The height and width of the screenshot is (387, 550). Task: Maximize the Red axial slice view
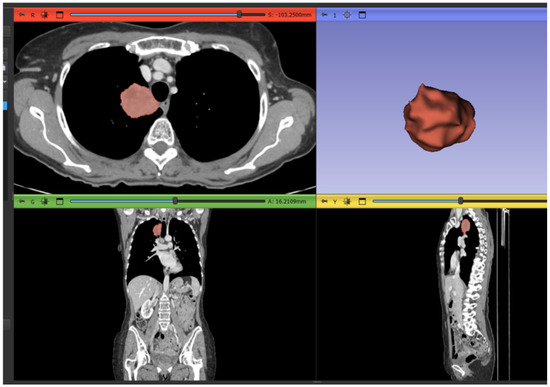point(60,15)
